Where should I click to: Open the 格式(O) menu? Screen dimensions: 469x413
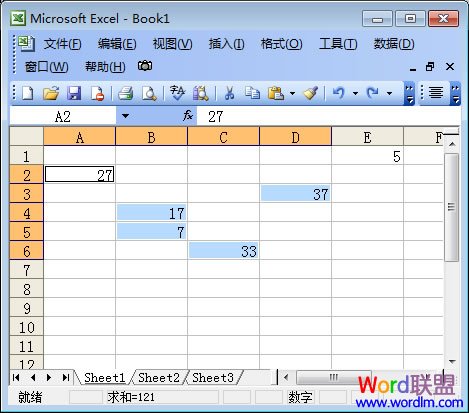click(282, 44)
